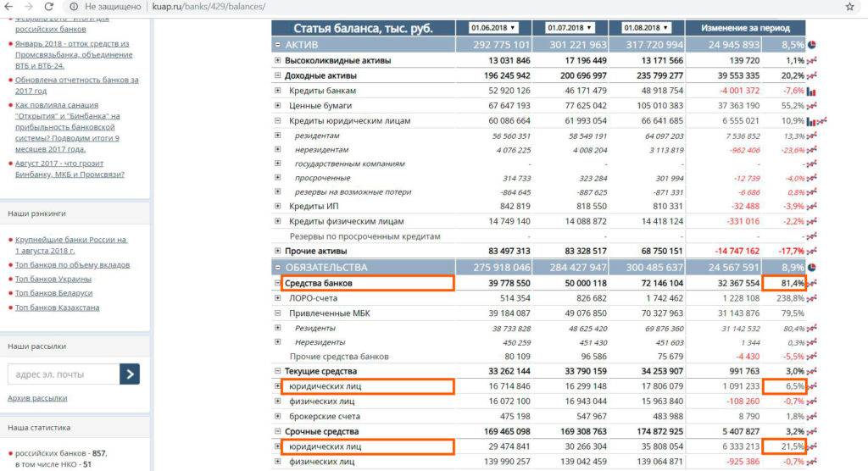Click pie chart icon in ОБЯЗАТЕЛЬСТВА row
The image size is (868, 471).
pyautogui.click(x=812, y=267)
